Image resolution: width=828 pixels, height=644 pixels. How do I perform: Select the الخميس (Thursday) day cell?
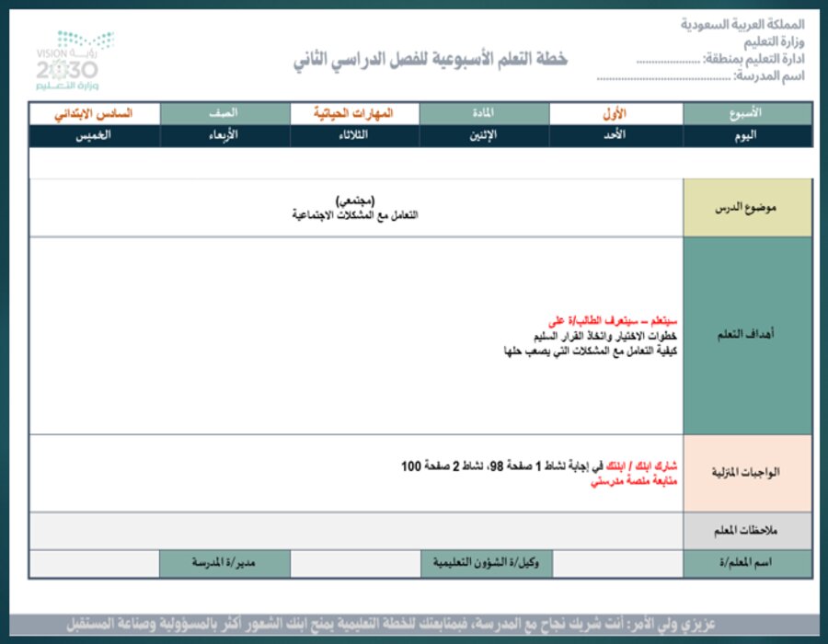click(x=98, y=134)
